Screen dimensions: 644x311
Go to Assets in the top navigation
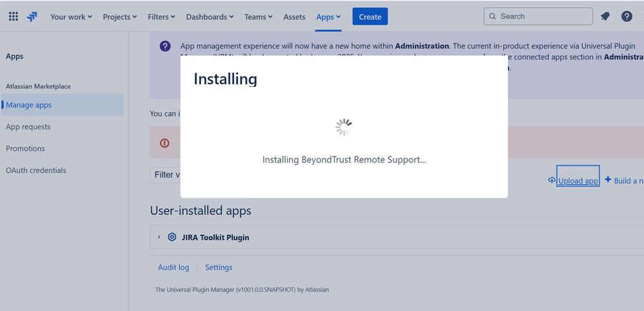tap(294, 17)
